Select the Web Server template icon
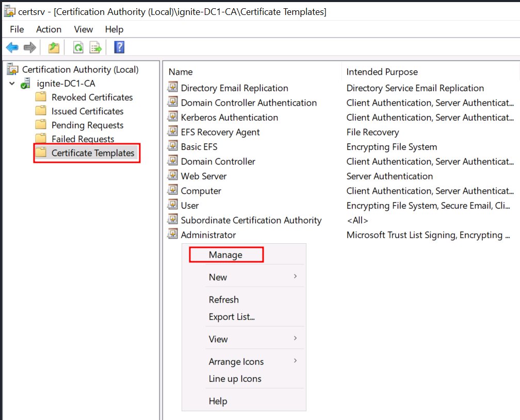 point(172,176)
